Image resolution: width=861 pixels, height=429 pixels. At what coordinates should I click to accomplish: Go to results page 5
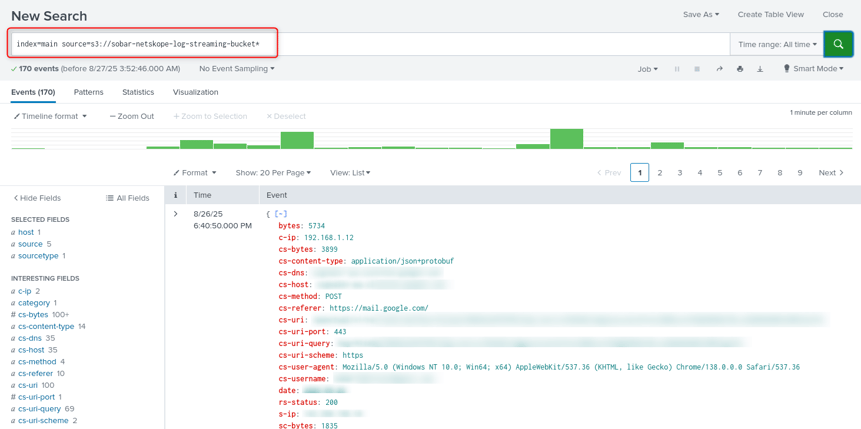[x=719, y=172]
